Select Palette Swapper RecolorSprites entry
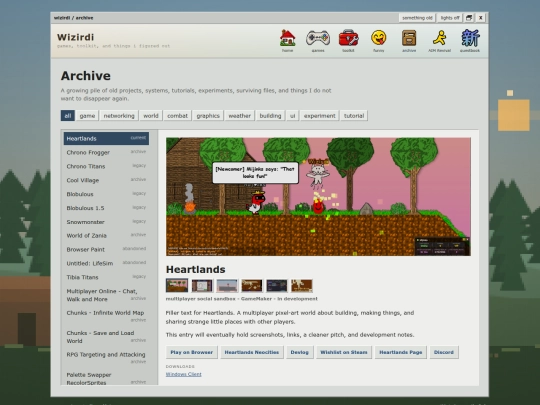Image resolution: width=540 pixels, height=405 pixels. pyautogui.click(x=106, y=378)
